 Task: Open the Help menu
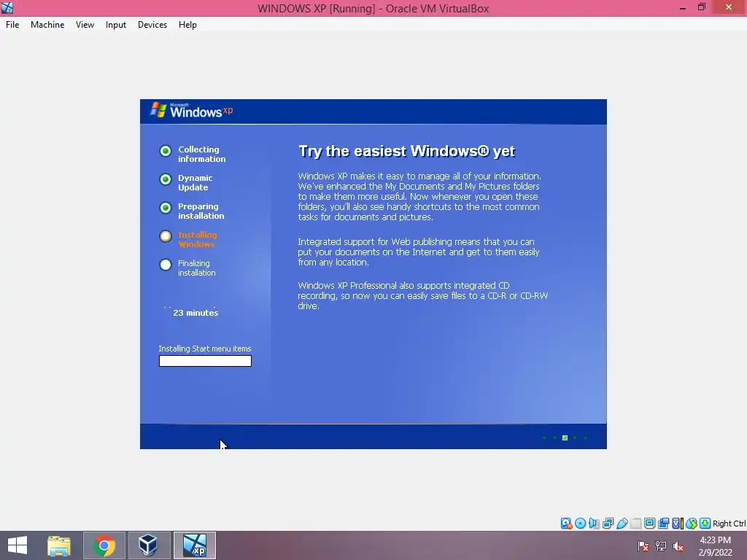187,25
